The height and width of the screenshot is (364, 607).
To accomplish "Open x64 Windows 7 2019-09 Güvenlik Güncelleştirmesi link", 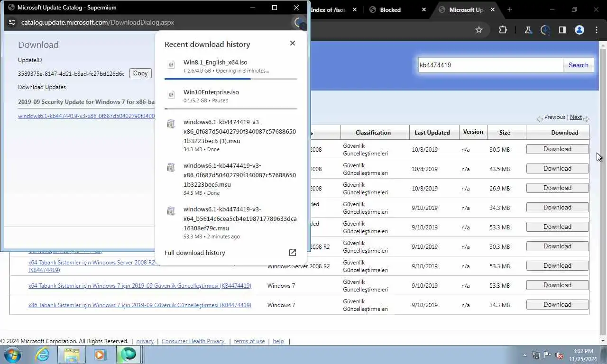I will click(140, 285).
